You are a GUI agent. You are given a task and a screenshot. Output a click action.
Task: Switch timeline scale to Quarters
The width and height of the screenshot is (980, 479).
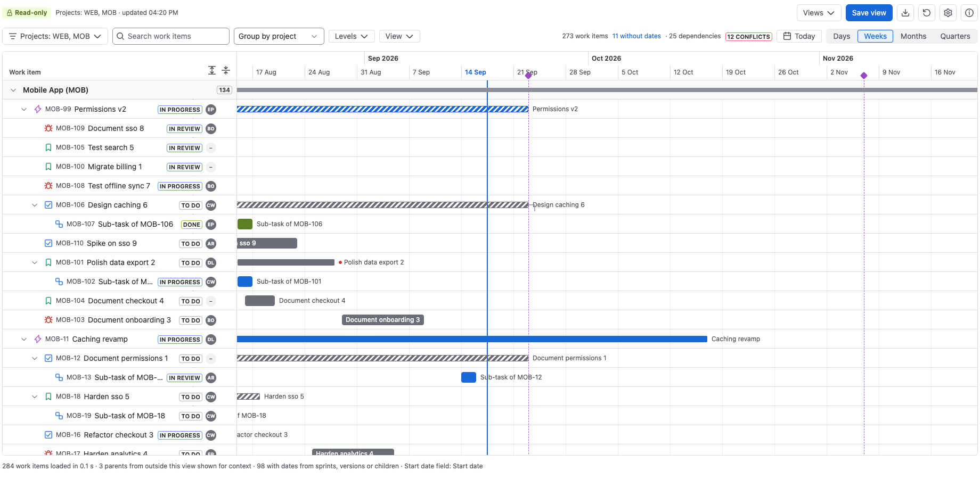pyautogui.click(x=955, y=36)
